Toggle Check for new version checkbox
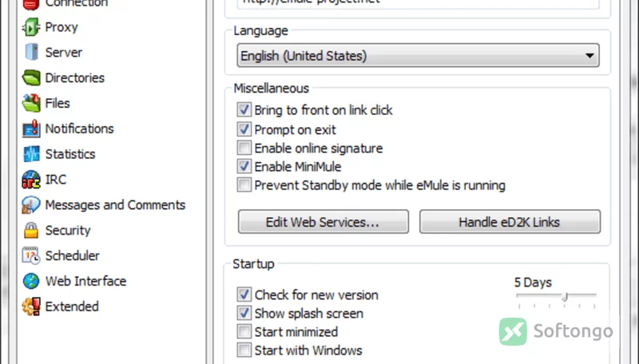 (244, 294)
